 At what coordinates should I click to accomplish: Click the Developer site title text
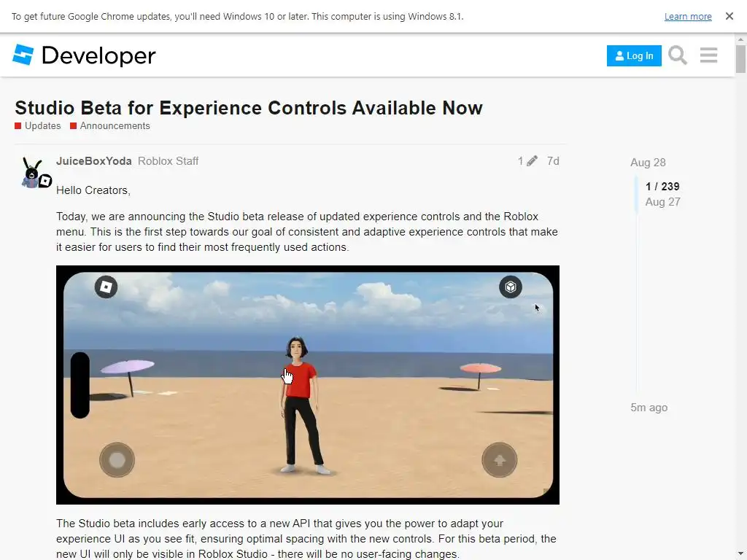click(x=98, y=55)
